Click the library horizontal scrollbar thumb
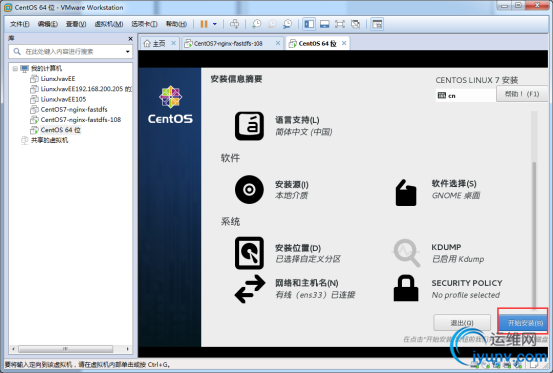553x373 pixels. pos(66,349)
